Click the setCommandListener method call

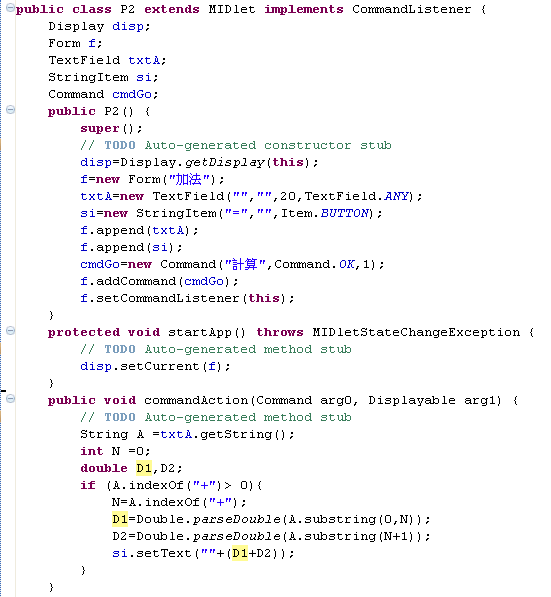coord(168,298)
